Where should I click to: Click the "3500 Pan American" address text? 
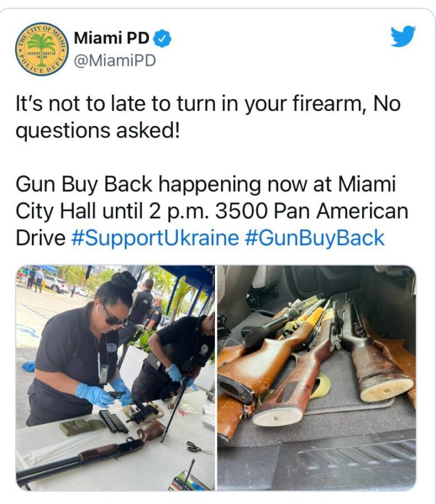(x=312, y=211)
